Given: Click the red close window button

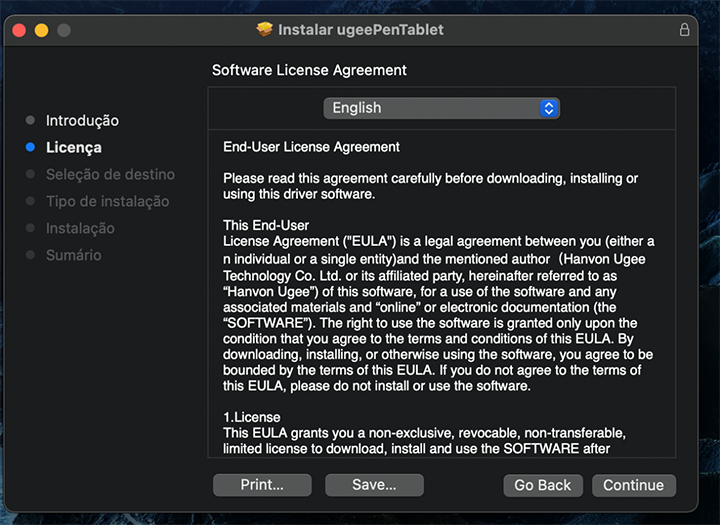Looking at the screenshot, I should [20, 30].
